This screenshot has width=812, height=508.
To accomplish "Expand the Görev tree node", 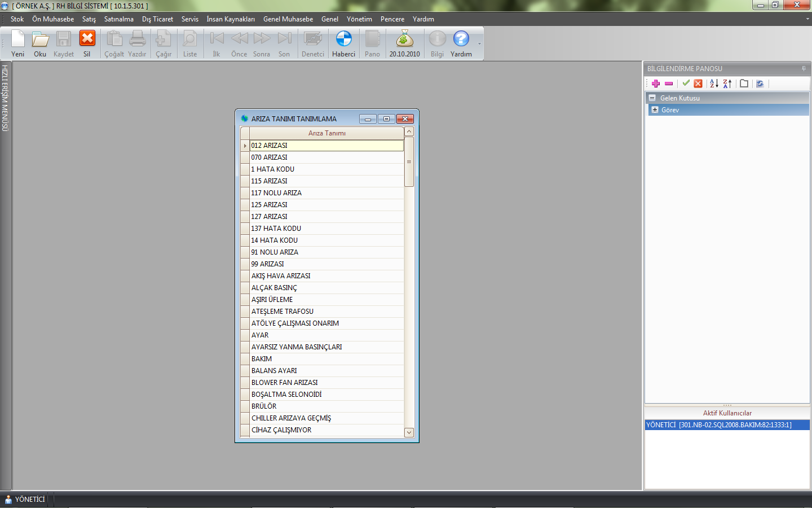I will [655, 110].
